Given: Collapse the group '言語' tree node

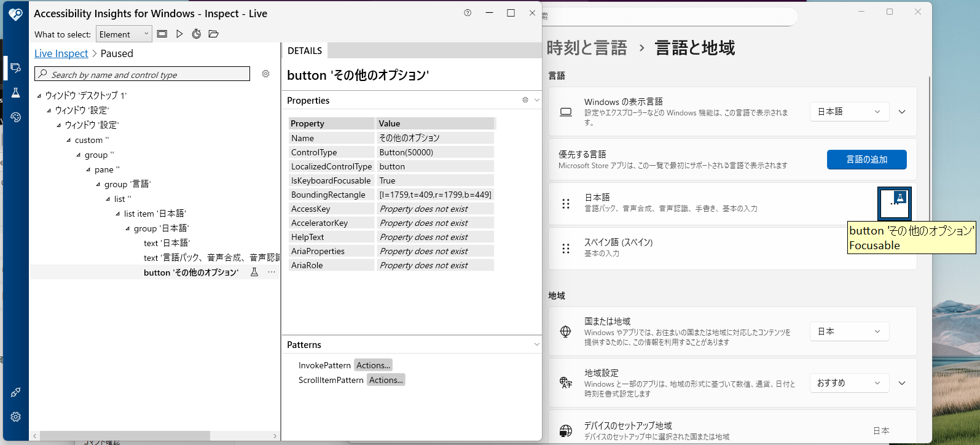Looking at the screenshot, I should (x=98, y=184).
